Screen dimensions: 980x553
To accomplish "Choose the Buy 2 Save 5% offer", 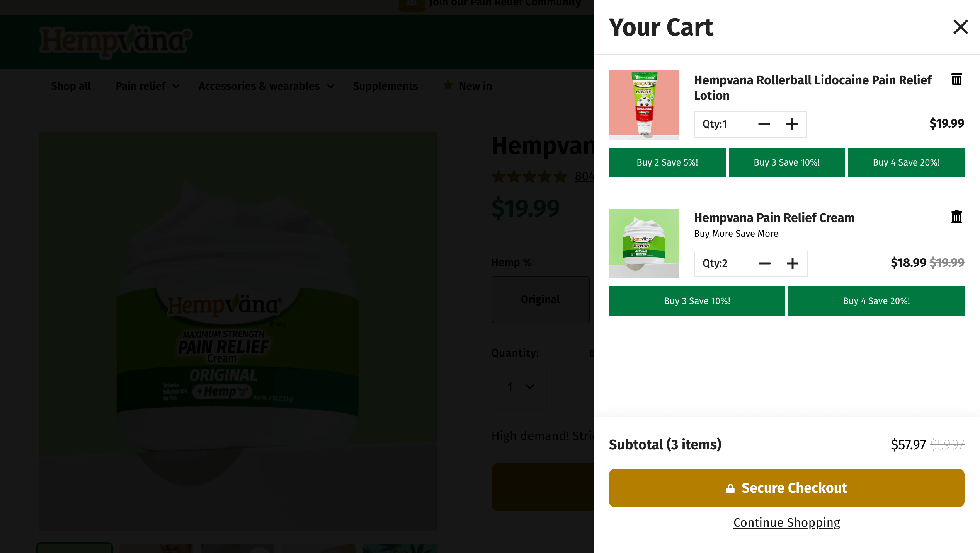I will 667,162.
